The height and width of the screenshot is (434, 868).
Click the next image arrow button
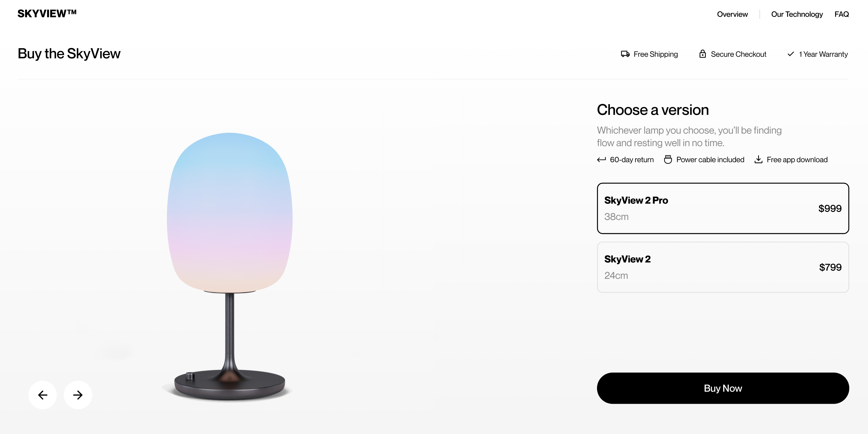click(x=78, y=395)
